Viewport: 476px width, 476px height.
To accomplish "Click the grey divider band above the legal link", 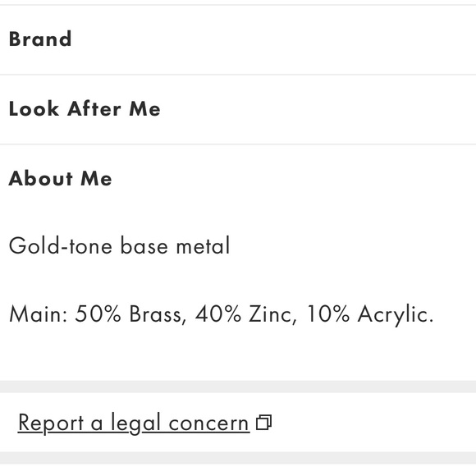I will coord(238,387).
